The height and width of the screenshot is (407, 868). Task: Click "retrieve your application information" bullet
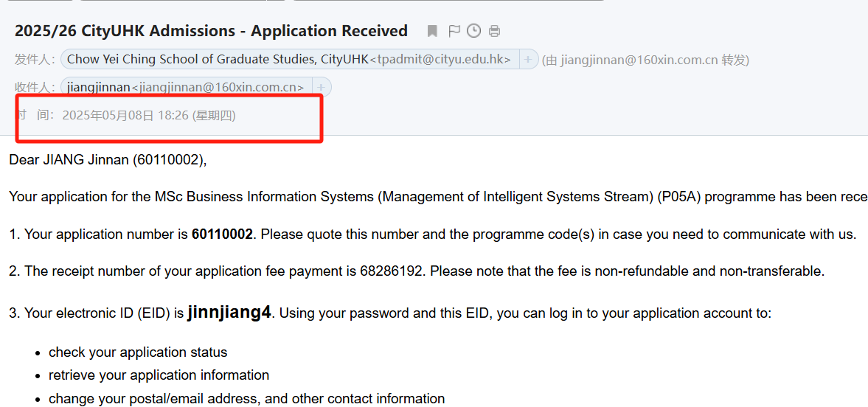click(x=159, y=375)
